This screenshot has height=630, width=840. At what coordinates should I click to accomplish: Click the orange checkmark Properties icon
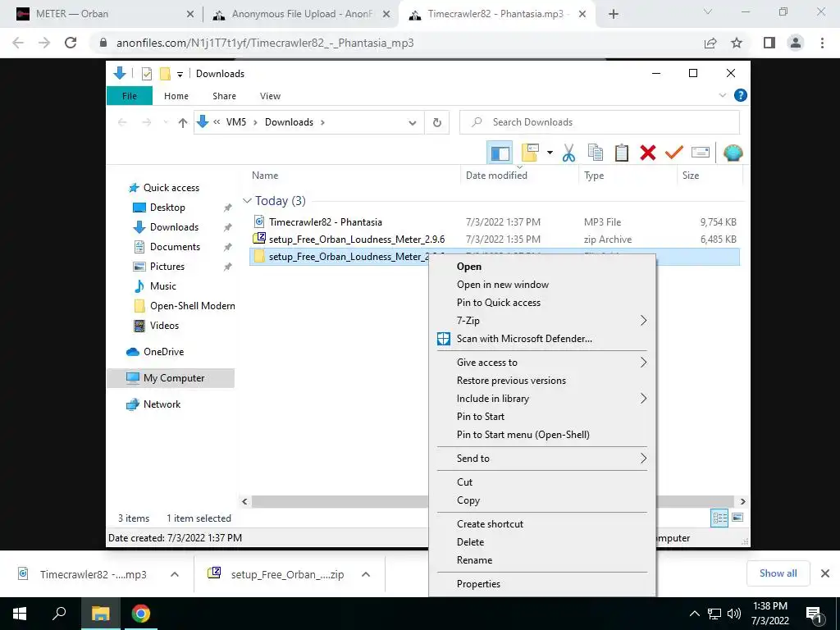(674, 153)
